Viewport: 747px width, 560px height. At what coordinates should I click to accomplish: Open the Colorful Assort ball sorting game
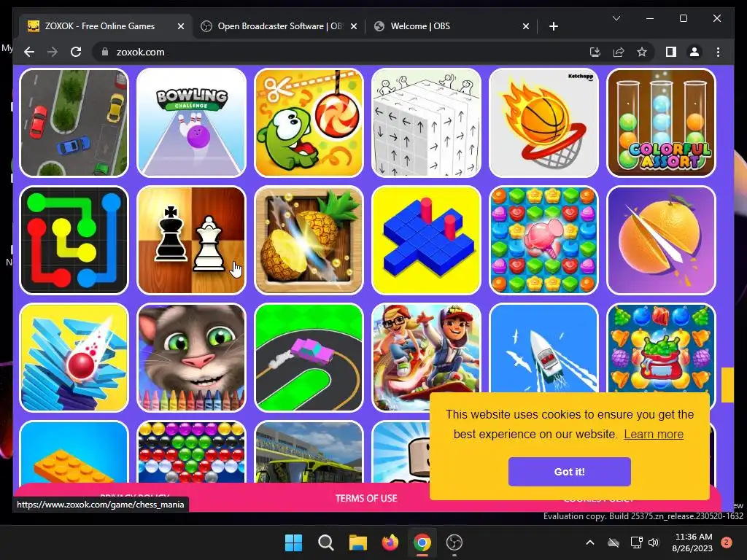click(661, 122)
